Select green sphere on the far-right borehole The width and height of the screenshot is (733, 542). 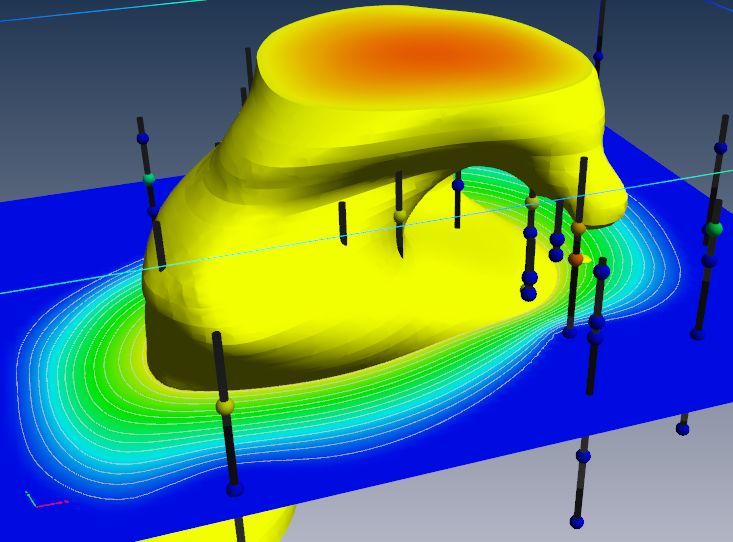713,229
